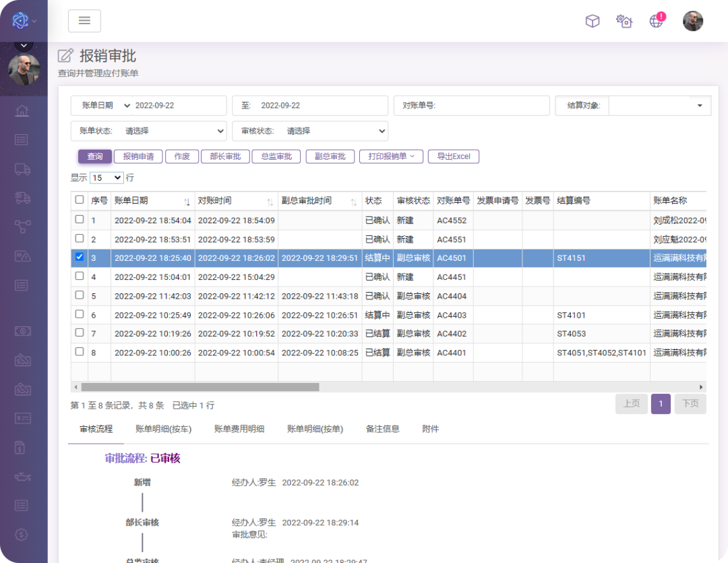Open the gear-and-home settings icon
The width and height of the screenshot is (728, 563).
(x=624, y=21)
